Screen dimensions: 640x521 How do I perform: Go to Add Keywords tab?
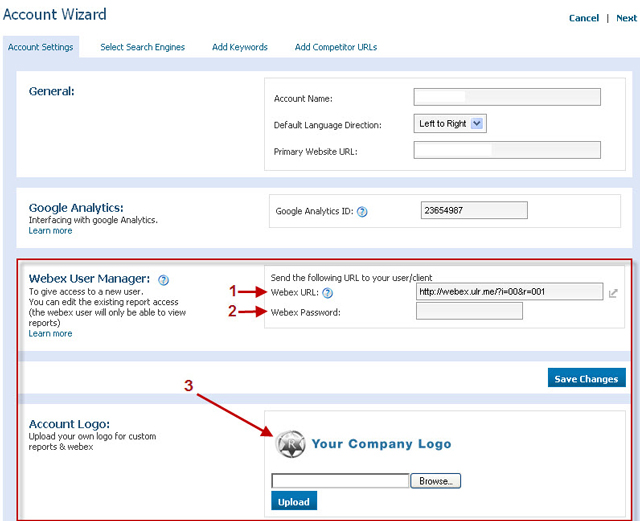[x=240, y=47]
